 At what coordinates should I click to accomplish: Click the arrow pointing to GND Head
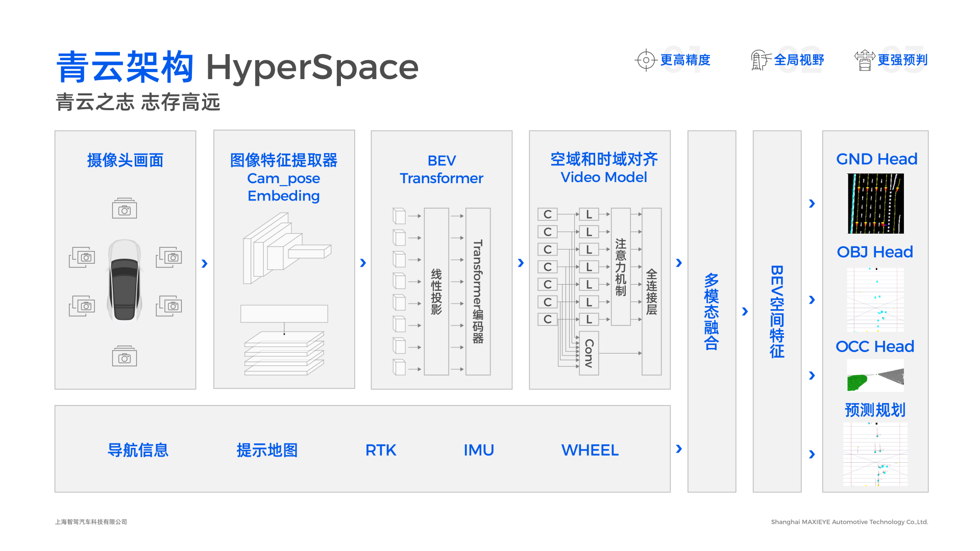click(812, 204)
